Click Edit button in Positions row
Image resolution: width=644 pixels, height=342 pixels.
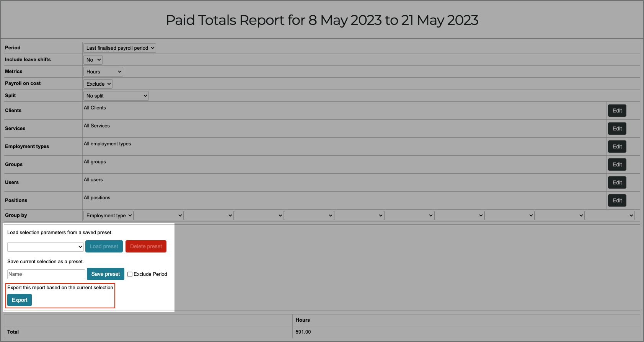click(x=617, y=200)
